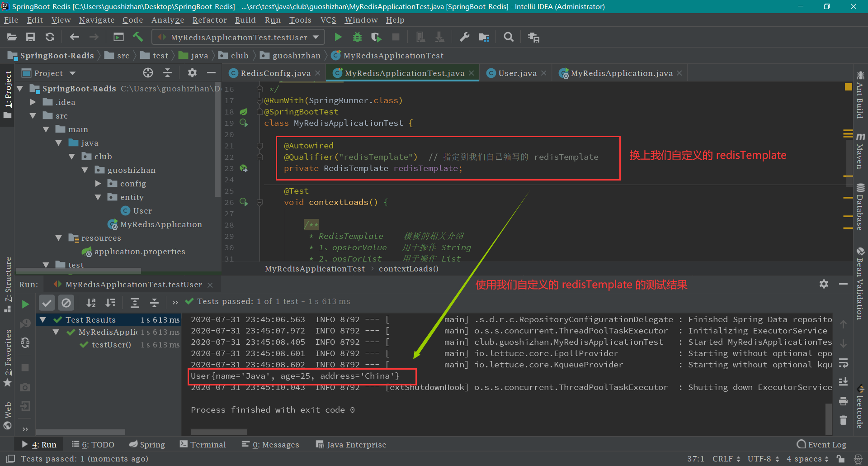Click the Build project hammer icon

click(138, 37)
